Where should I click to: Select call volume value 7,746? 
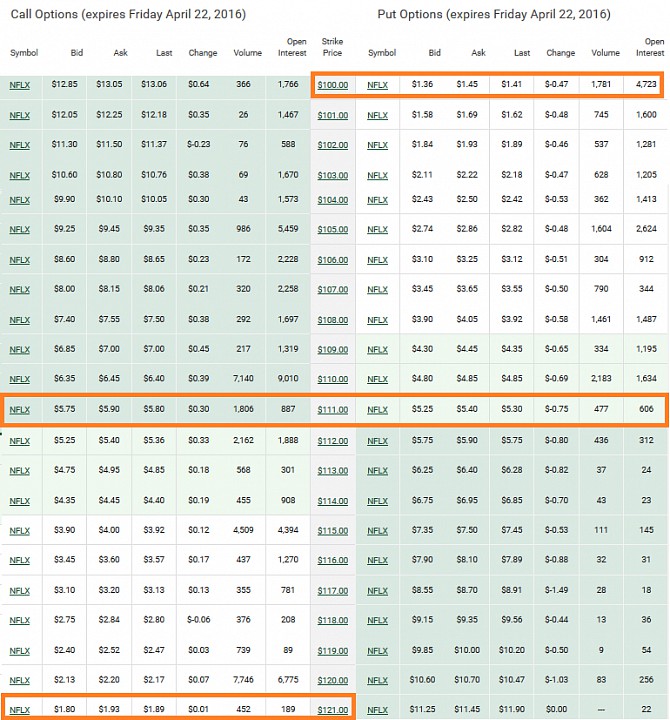243,679
